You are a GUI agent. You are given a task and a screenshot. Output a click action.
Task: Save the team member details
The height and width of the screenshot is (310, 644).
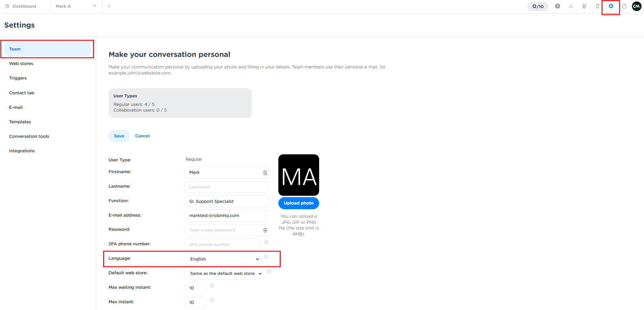click(119, 136)
